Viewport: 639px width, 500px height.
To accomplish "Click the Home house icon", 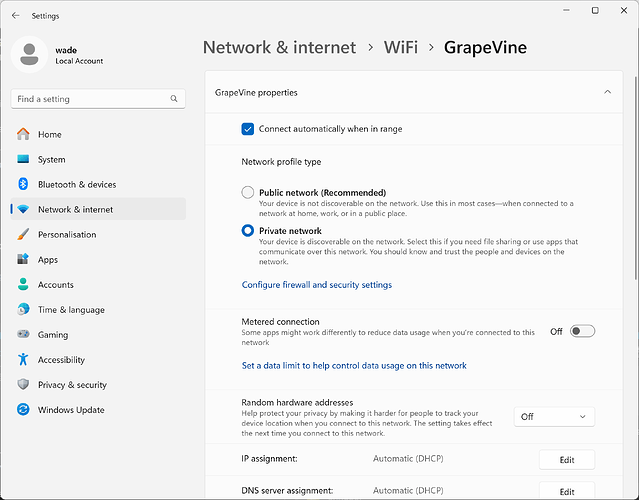I will click(23, 134).
